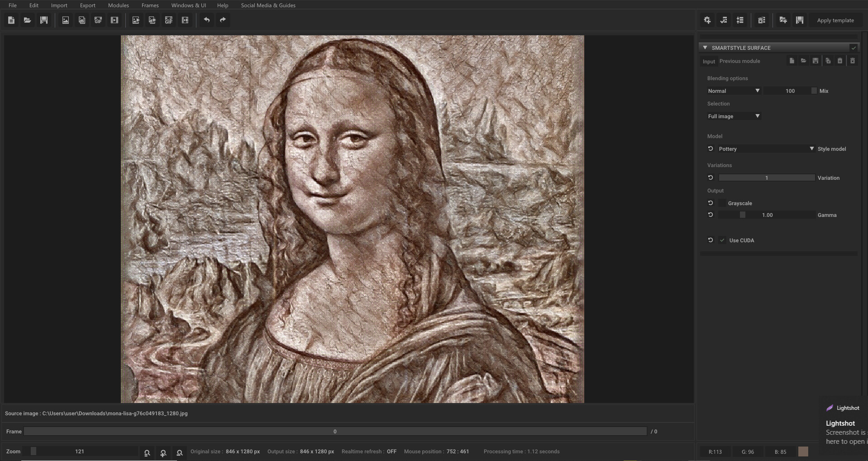
Task: Collapse the SmartStyle Surface module panel
Action: click(705, 48)
